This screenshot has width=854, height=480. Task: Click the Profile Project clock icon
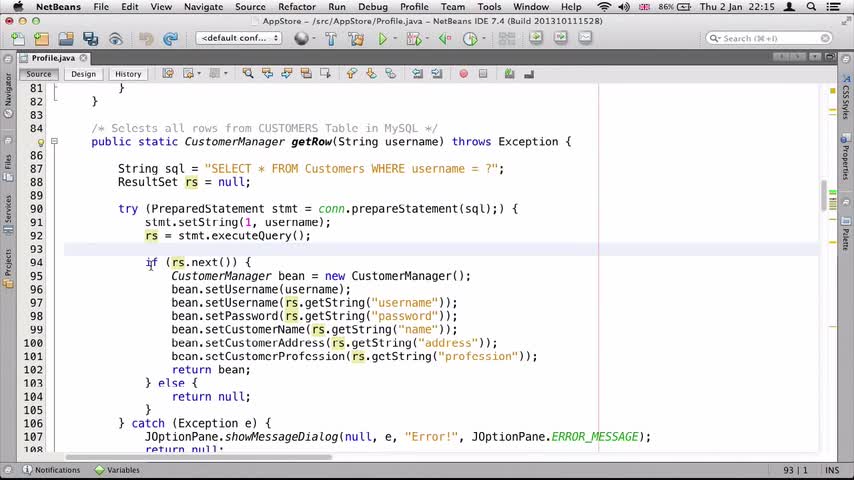(470, 39)
